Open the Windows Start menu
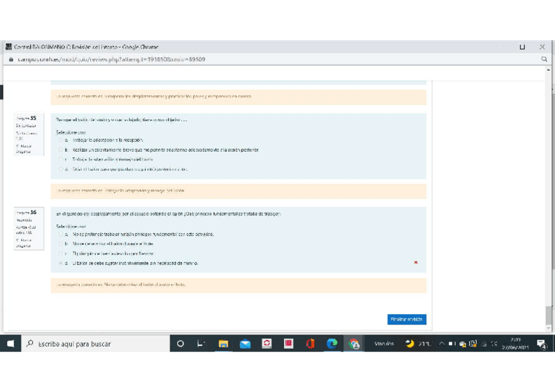555x392 pixels. point(11,344)
